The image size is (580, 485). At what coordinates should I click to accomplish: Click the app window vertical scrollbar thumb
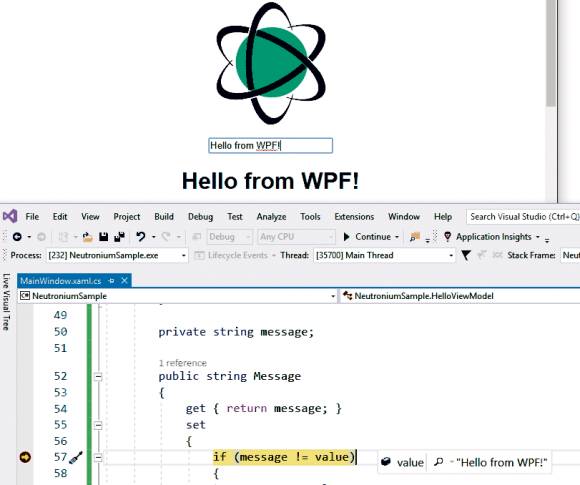tap(551, 54)
